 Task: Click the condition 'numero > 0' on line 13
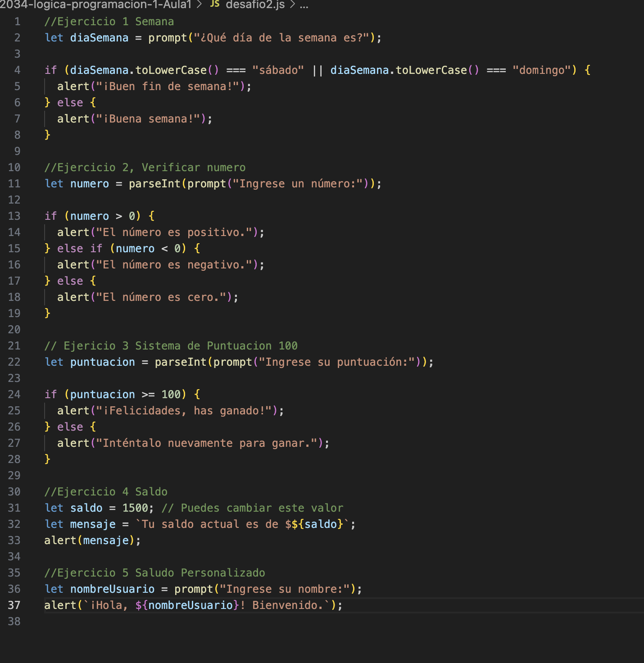point(102,216)
